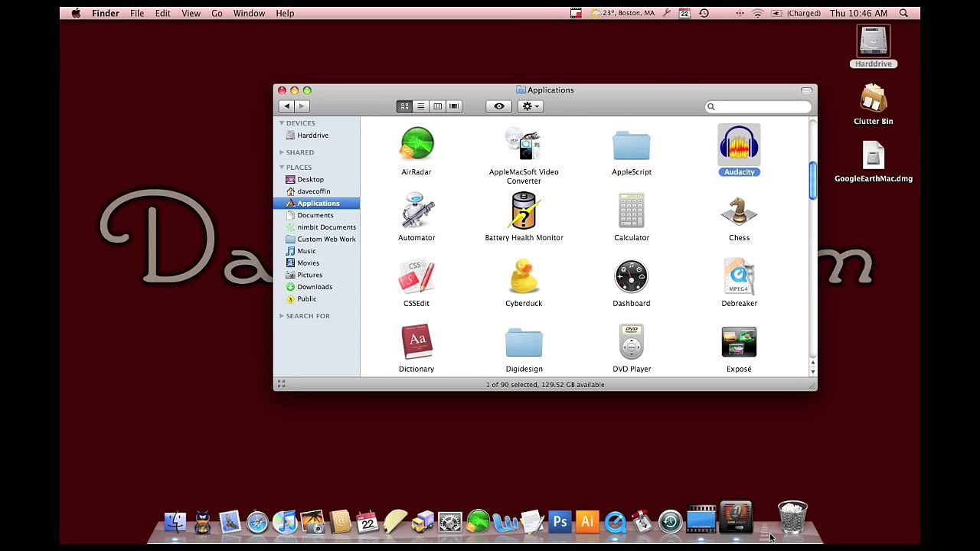Select the Cyberduck rubber duck icon
This screenshot has height=551, width=980.
[524, 275]
